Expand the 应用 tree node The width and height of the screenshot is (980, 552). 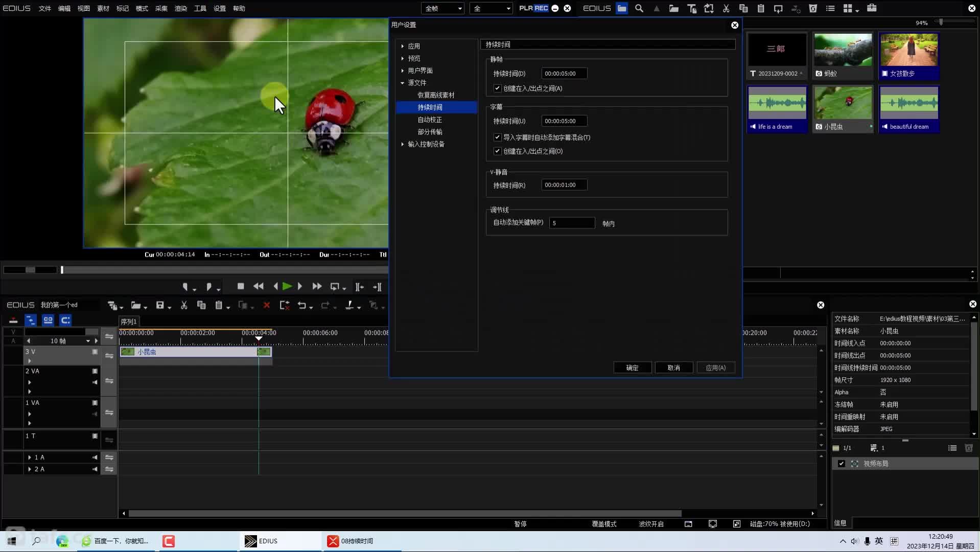(x=403, y=46)
